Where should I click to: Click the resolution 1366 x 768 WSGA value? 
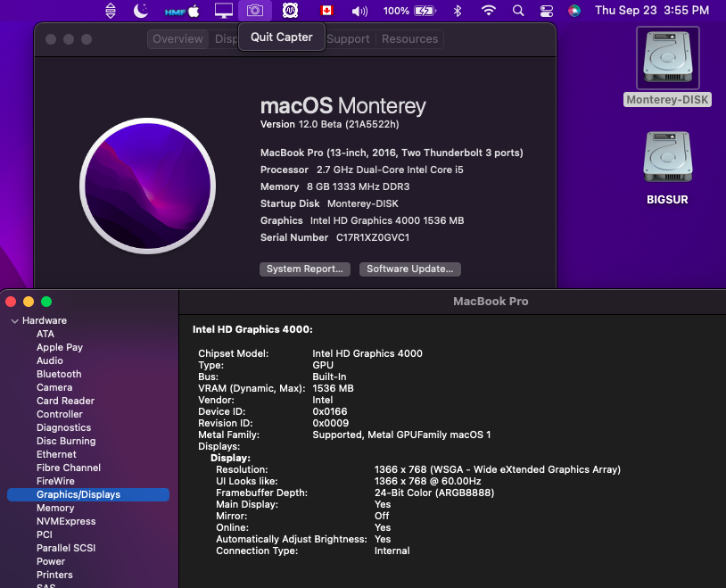tap(498, 469)
